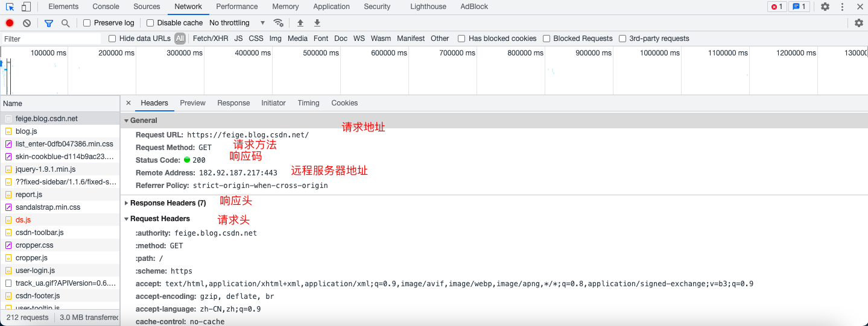Open the Security panel

[x=377, y=7]
